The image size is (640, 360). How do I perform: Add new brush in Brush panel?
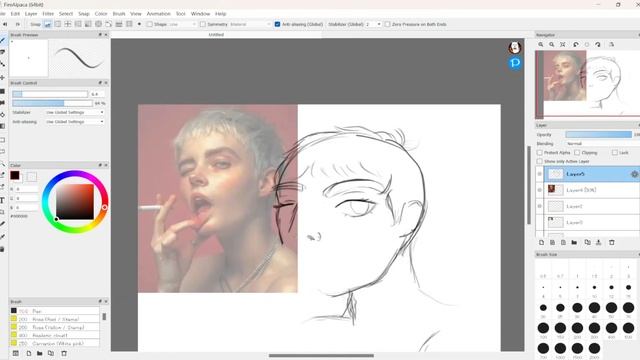coord(29,353)
